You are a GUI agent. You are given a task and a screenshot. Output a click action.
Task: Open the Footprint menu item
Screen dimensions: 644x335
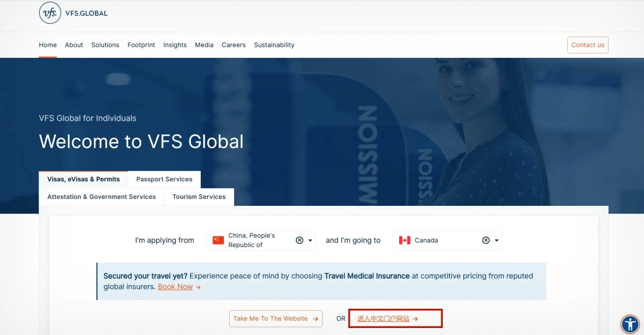click(141, 45)
